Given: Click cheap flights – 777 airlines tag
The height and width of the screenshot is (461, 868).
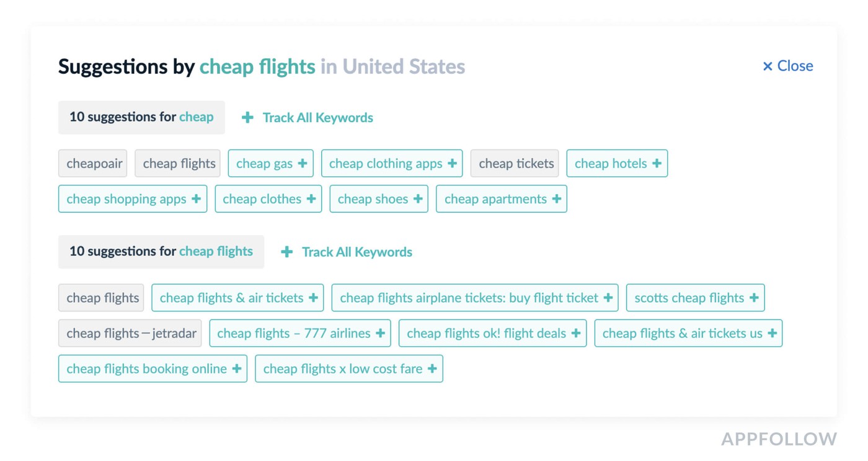Looking at the screenshot, I should [x=293, y=333].
